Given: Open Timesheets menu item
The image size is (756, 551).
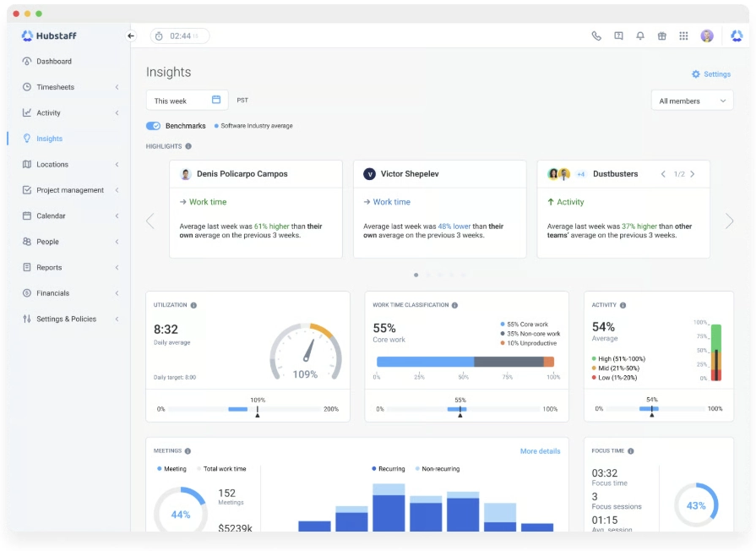Looking at the screenshot, I should pos(56,87).
